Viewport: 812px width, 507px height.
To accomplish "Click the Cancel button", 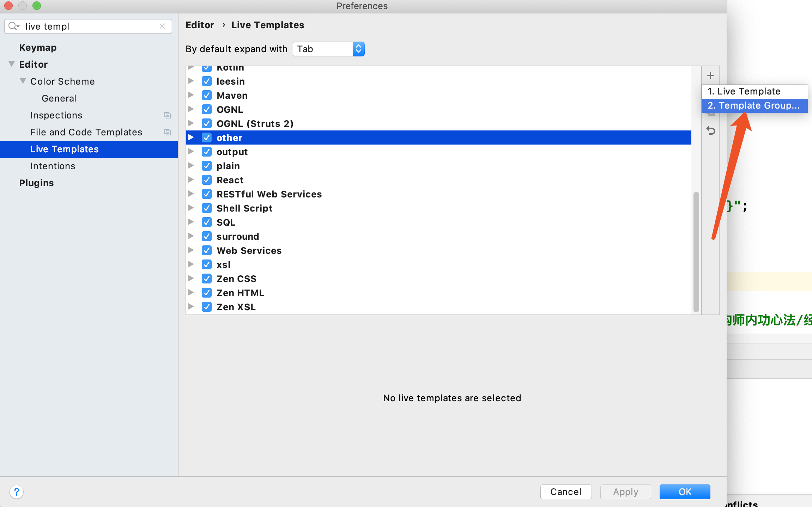I will [x=566, y=492].
